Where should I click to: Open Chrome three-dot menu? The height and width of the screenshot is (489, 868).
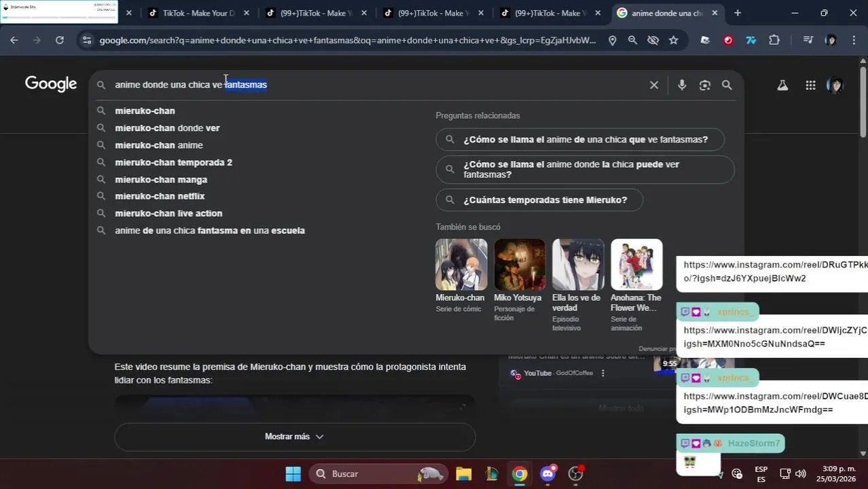pyautogui.click(x=854, y=40)
